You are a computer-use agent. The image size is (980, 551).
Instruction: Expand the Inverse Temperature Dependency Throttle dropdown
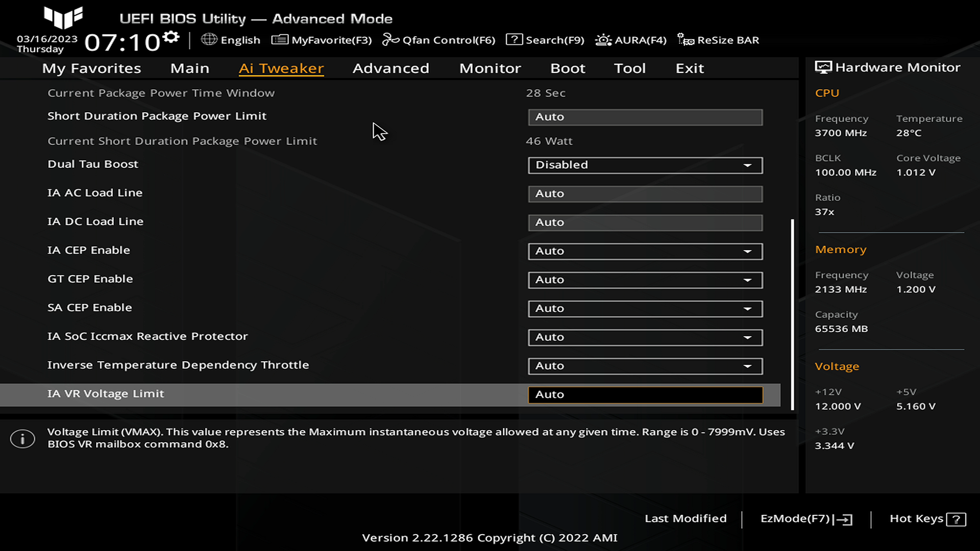tap(645, 366)
